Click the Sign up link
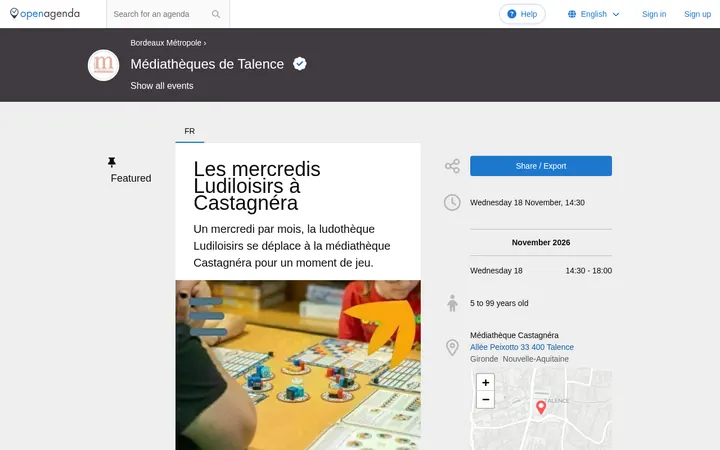Viewport: 720px width, 450px height. [697, 14]
